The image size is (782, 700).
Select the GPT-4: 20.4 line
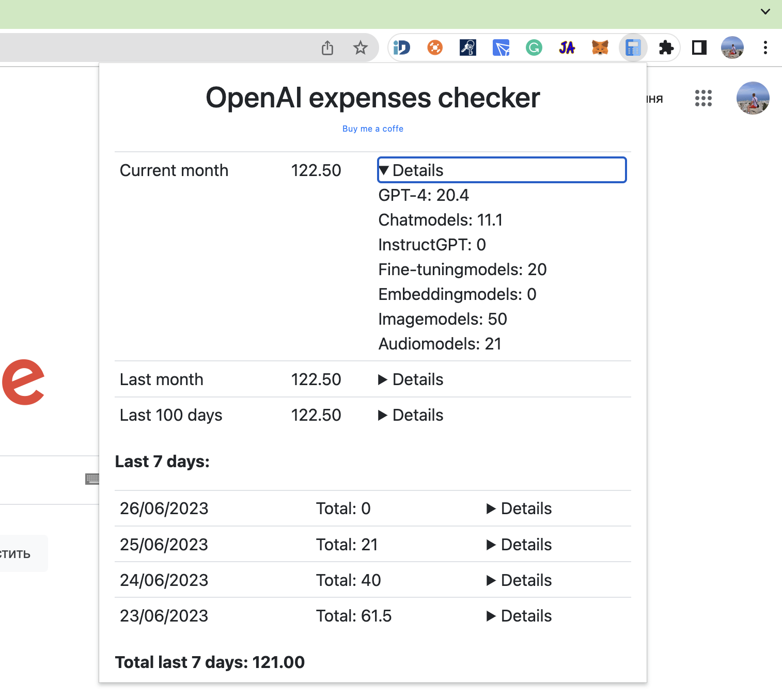pos(424,195)
